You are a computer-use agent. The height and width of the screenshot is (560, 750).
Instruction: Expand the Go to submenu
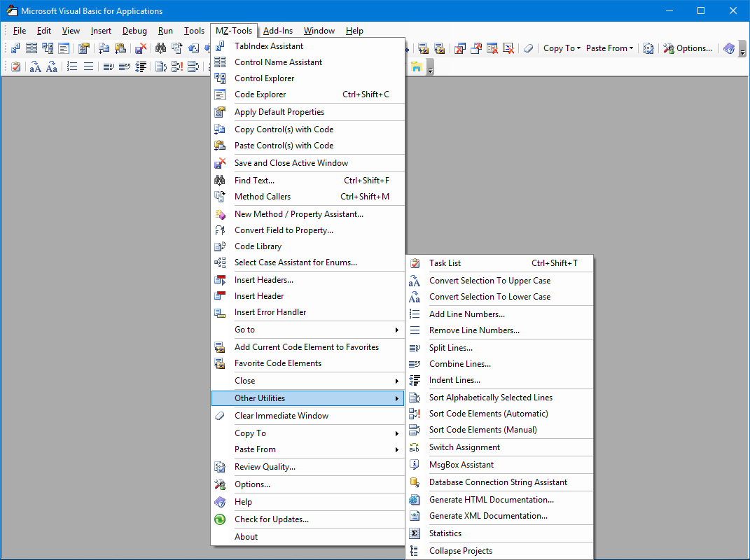[308, 330]
